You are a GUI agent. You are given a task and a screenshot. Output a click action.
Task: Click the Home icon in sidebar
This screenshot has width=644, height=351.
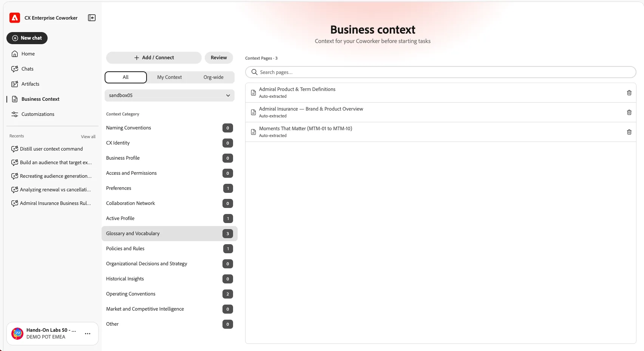click(x=15, y=54)
